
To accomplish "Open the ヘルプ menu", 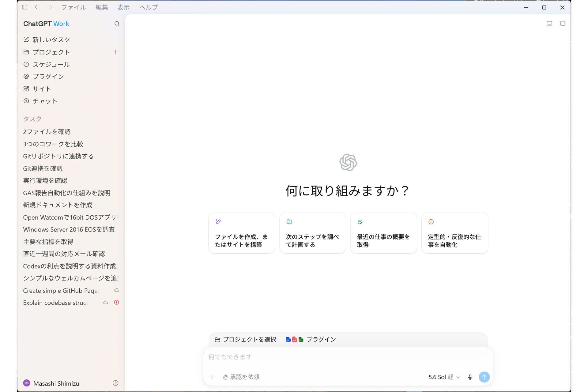I will 149,7.
